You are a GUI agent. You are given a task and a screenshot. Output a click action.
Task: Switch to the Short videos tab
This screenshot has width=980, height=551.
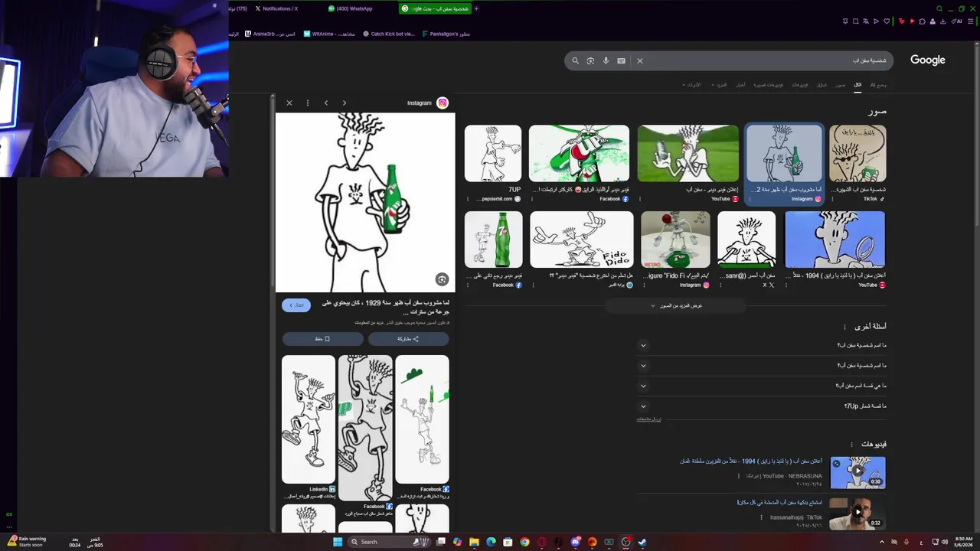coord(768,85)
